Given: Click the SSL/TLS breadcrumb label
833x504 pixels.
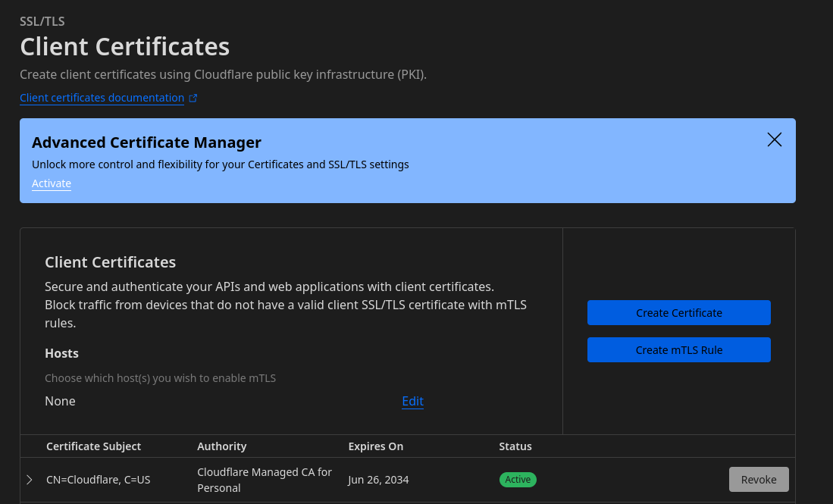Looking at the screenshot, I should 42,21.
